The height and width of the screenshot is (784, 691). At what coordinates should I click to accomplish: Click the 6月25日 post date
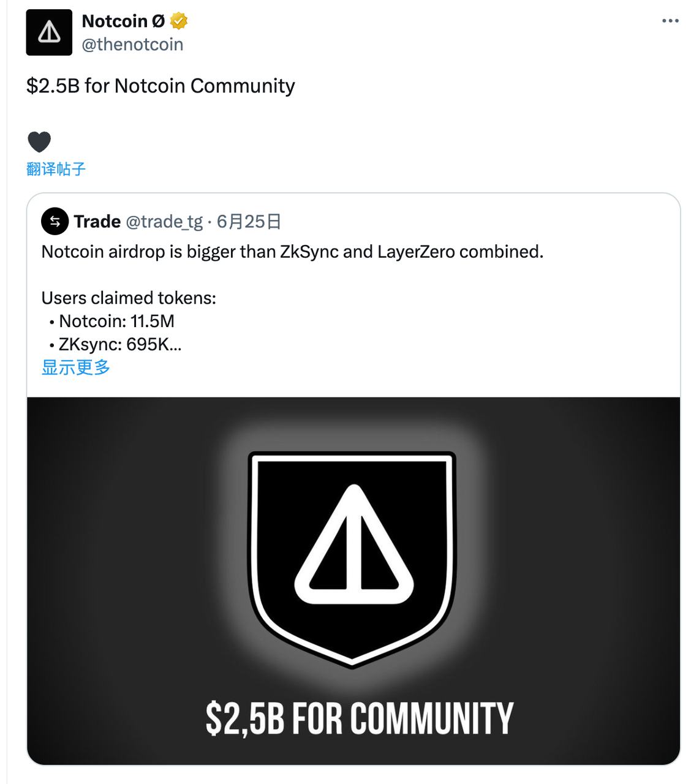(x=249, y=221)
